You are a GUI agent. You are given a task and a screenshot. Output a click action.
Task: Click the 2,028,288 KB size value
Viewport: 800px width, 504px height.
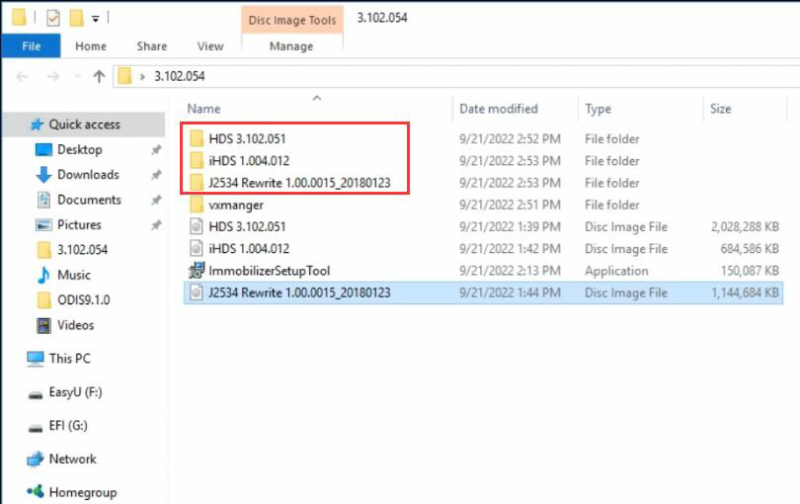(x=745, y=226)
